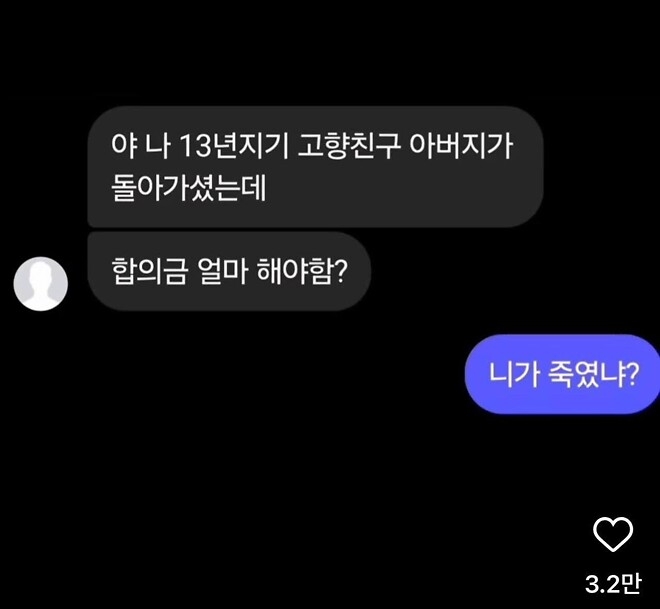The width and height of the screenshot is (660, 609).
Task: Click the word 니가 in sent message
Action: point(514,374)
